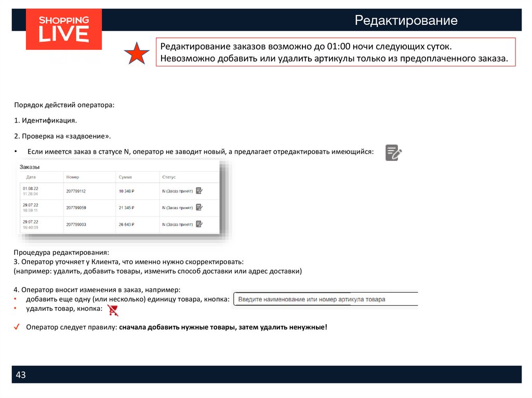The image size is (532, 398).
Task: Click the red checkmark beside the operator rule
Action: coord(17,327)
